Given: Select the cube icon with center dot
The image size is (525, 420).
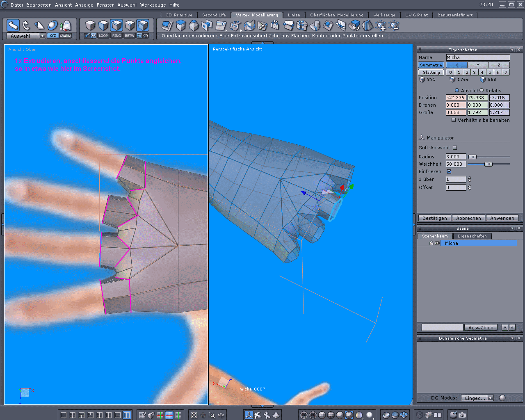Looking at the screenshot, I should tap(130, 25).
